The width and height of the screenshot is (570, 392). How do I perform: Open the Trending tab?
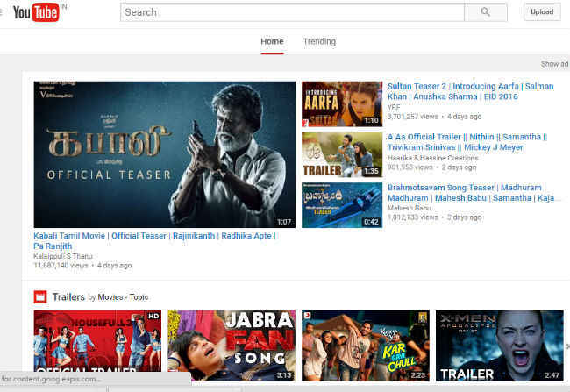tap(319, 41)
